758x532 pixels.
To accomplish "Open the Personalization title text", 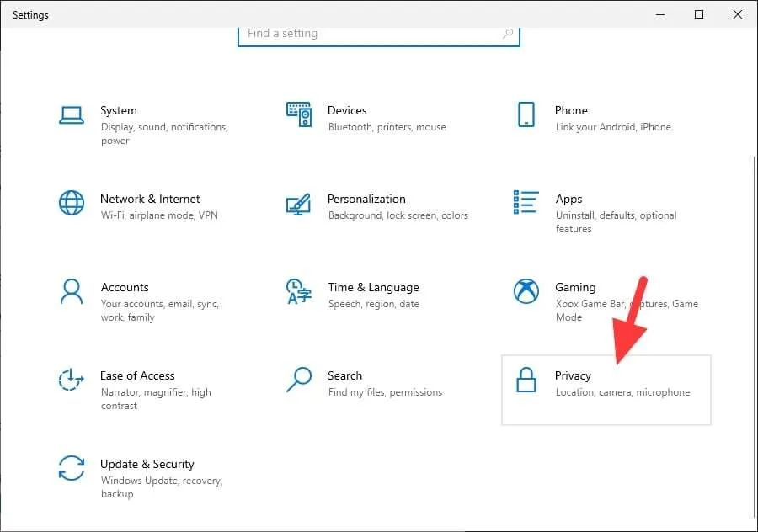I will tap(366, 199).
